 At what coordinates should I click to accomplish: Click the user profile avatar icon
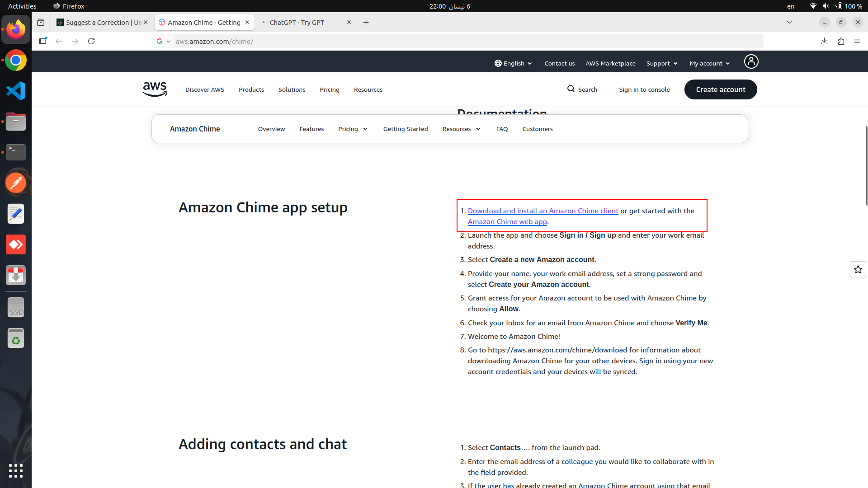tap(751, 61)
